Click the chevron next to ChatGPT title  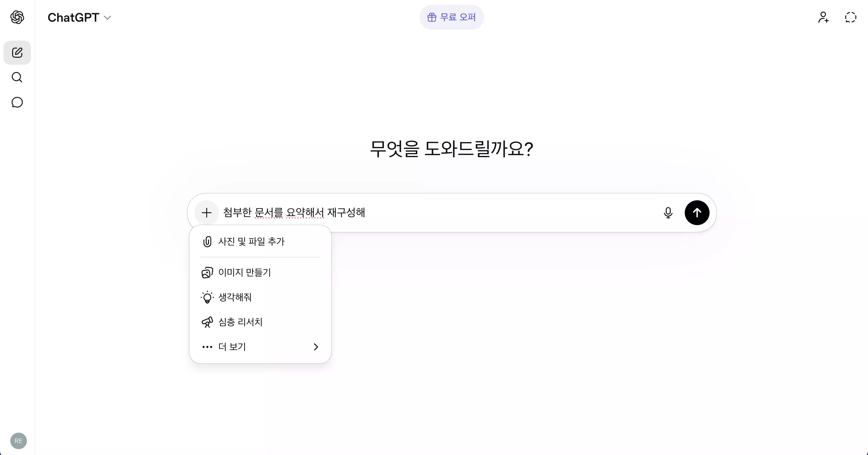click(x=108, y=18)
